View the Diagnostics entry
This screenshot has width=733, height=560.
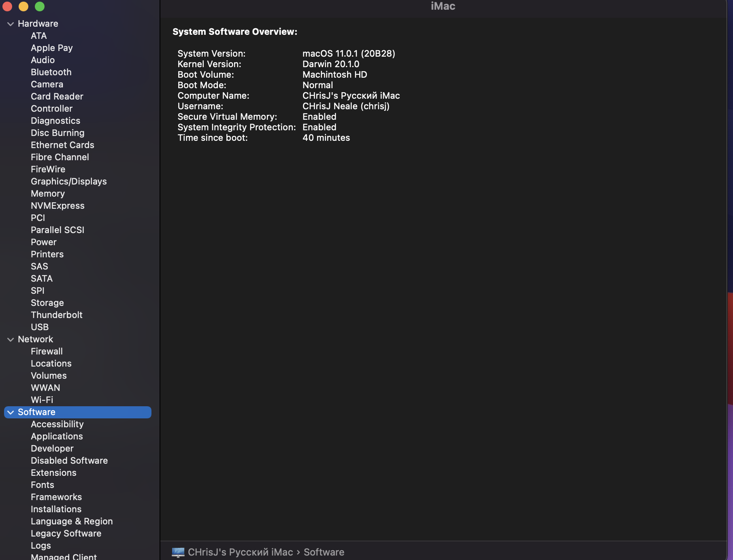pyautogui.click(x=55, y=121)
